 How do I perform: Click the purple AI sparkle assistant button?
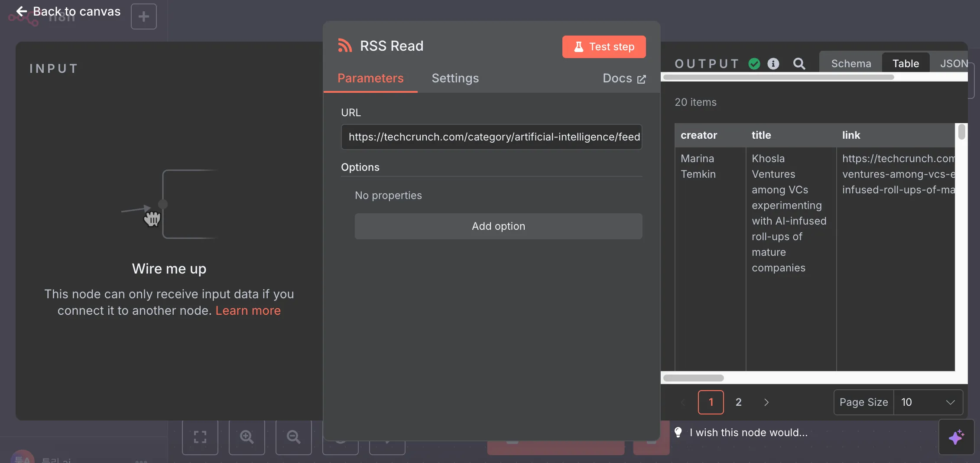tap(956, 437)
